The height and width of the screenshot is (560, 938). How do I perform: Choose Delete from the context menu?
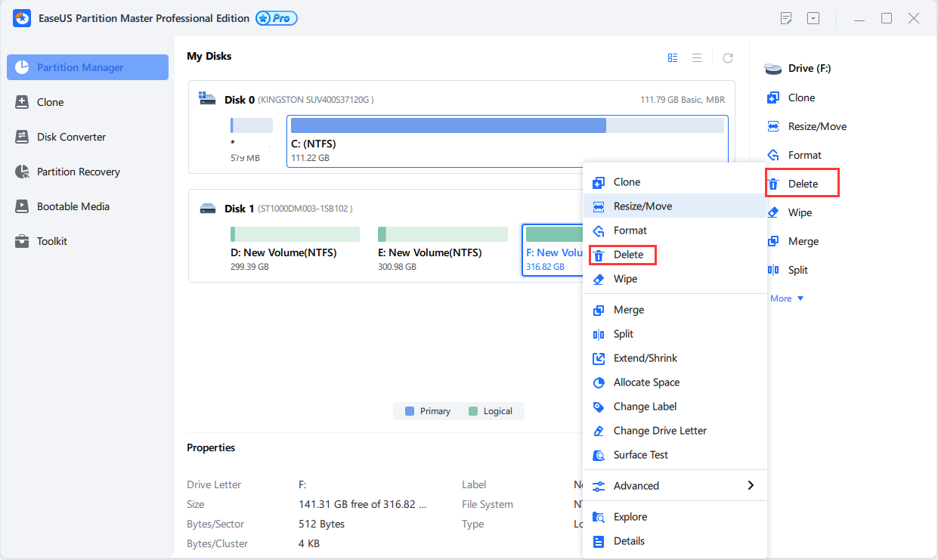click(628, 255)
